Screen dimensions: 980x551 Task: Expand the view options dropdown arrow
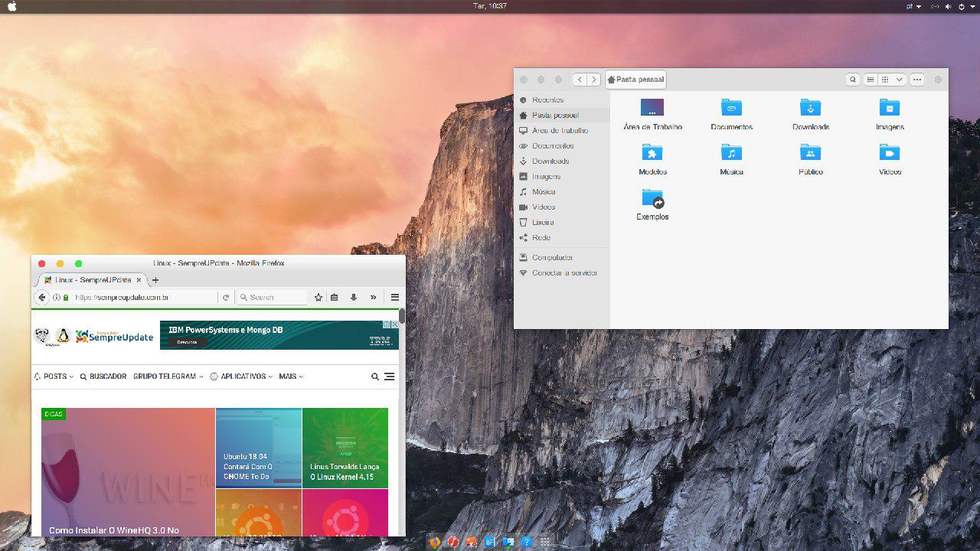(x=900, y=80)
